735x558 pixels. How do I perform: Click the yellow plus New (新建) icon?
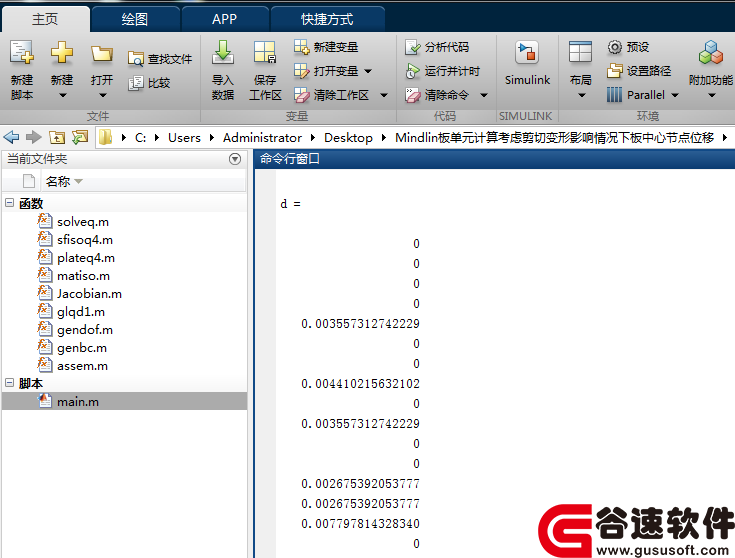pyautogui.click(x=61, y=52)
